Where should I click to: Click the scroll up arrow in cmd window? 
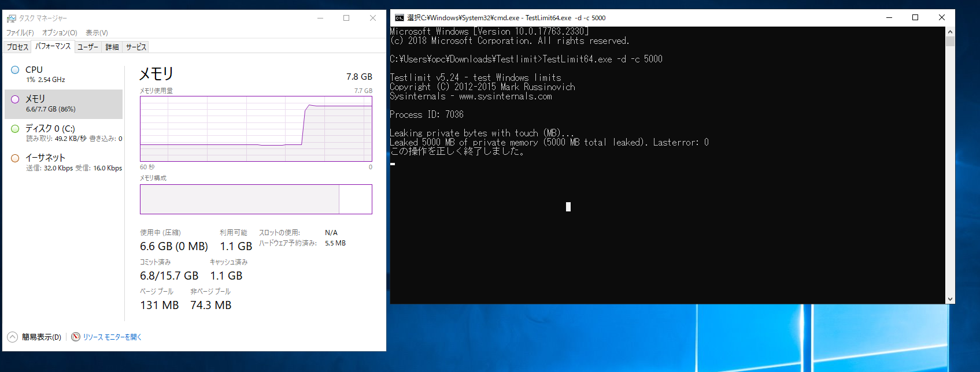coord(950,32)
